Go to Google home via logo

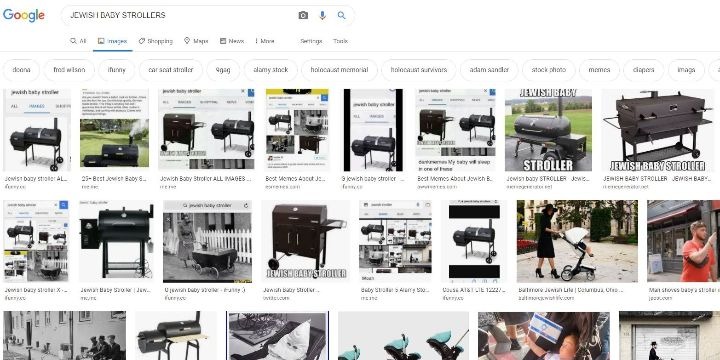24,15
